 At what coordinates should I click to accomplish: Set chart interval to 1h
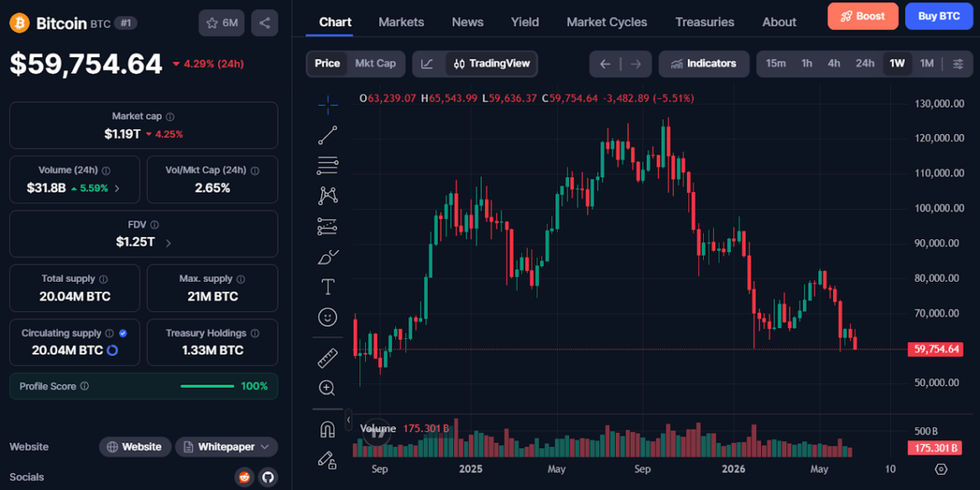[807, 64]
